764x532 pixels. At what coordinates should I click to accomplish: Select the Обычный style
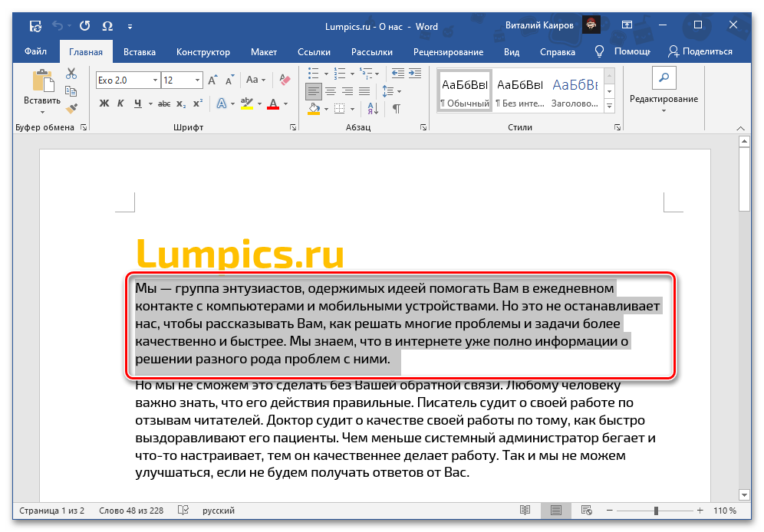click(465, 91)
